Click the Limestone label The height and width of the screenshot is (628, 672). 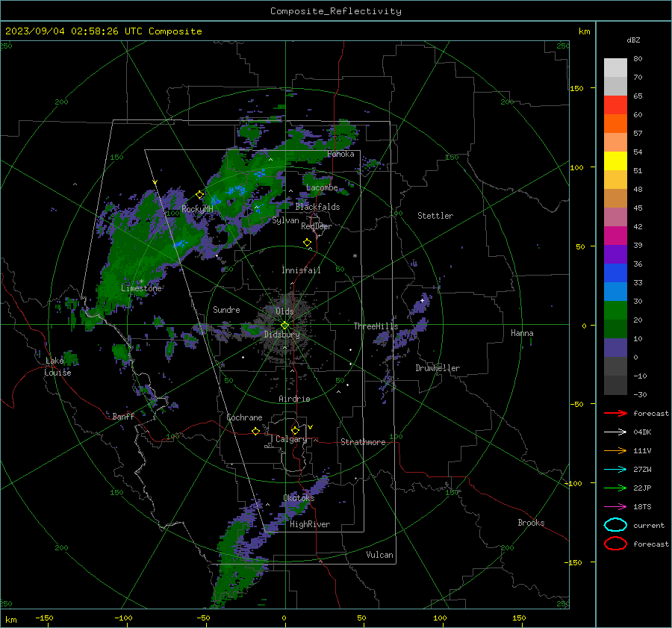pos(141,288)
